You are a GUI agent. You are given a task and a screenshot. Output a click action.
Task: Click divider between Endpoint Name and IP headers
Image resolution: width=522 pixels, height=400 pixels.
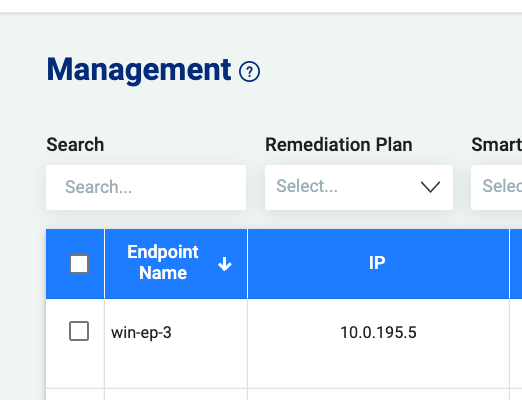click(247, 264)
